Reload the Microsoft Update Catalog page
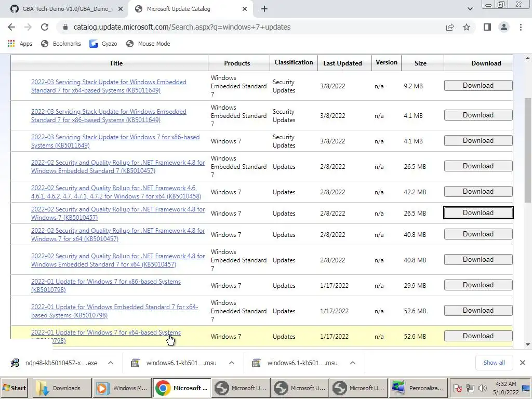Viewport: 532px width, 399px height. click(45, 27)
